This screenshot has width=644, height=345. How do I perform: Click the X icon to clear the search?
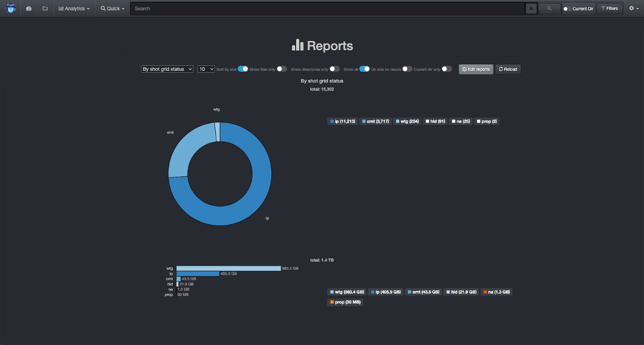[x=530, y=8]
